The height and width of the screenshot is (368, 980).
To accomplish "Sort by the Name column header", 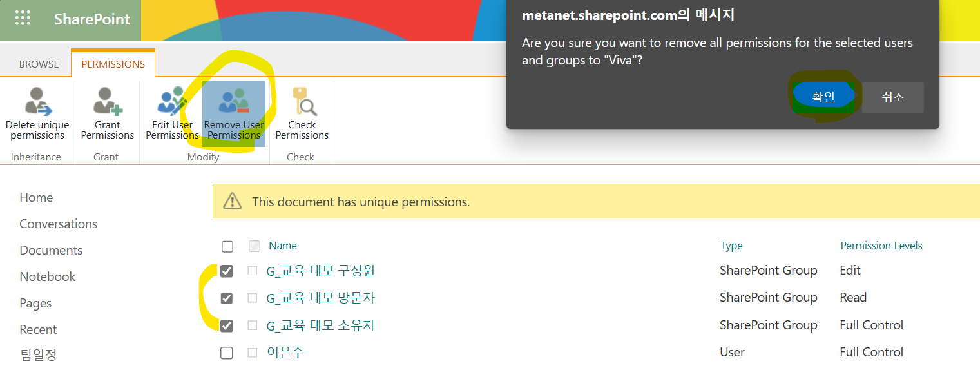I will click(283, 246).
